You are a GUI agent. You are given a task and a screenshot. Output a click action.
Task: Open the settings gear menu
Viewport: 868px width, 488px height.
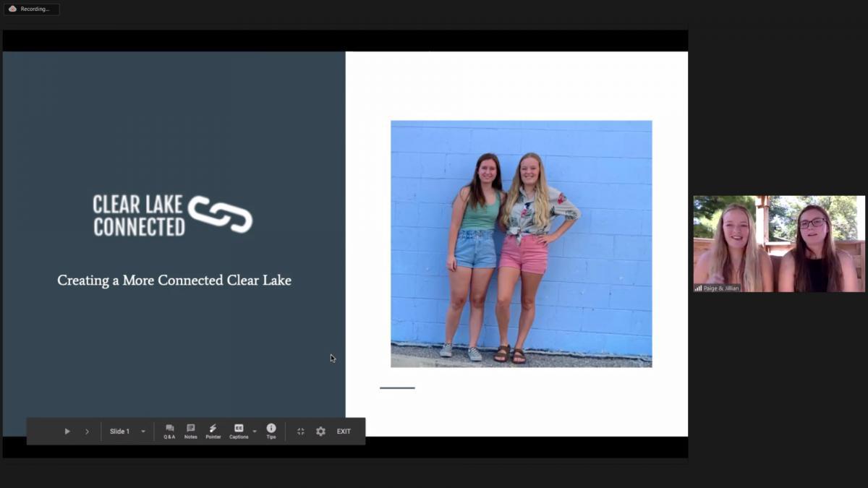click(x=320, y=432)
